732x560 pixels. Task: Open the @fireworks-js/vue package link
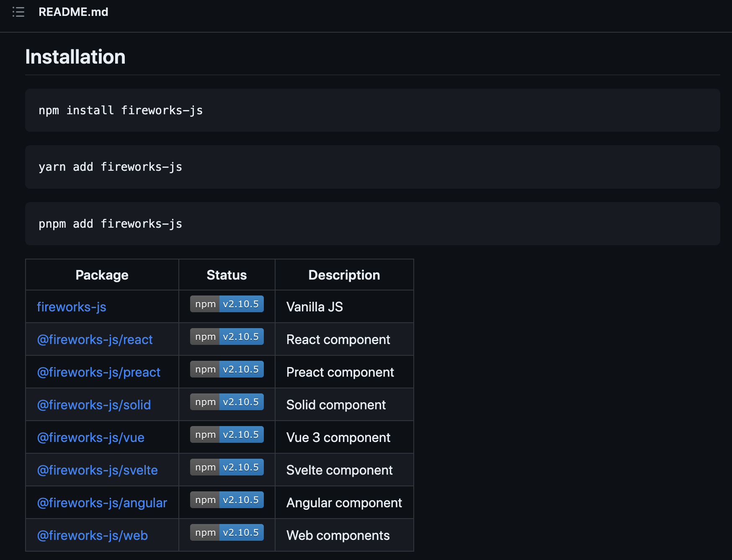(x=91, y=437)
